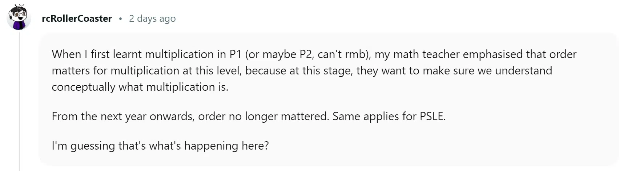Click the "2 days ago" timestamp
644x171 pixels.
point(152,19)
